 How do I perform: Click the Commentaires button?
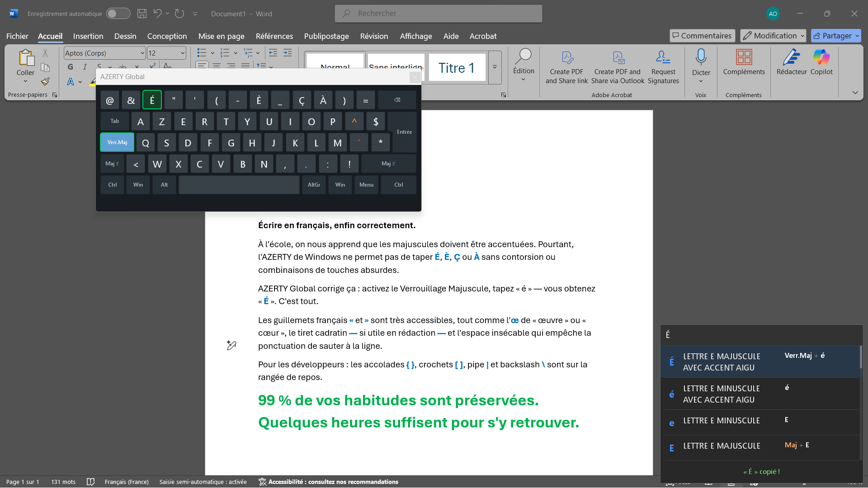702,36
